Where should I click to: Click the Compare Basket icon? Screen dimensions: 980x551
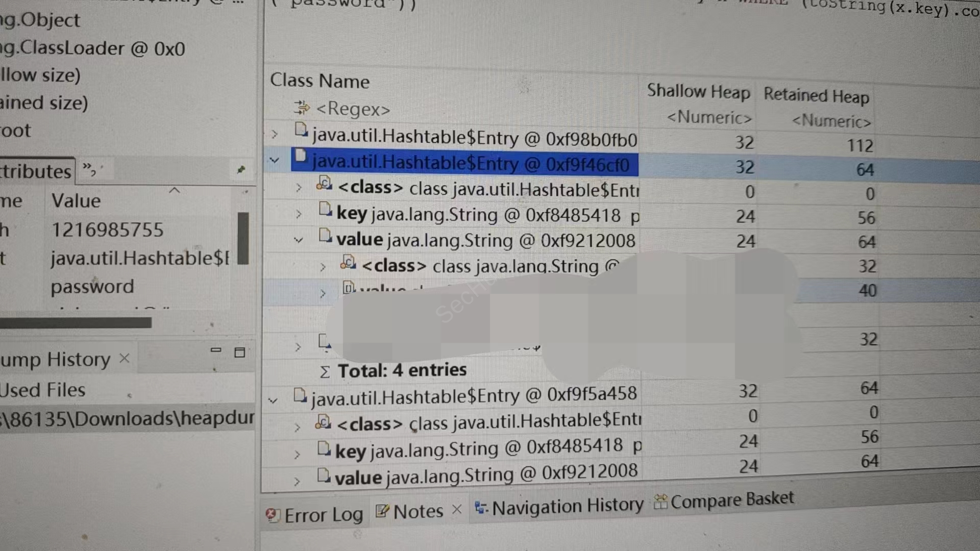[660, 502]
